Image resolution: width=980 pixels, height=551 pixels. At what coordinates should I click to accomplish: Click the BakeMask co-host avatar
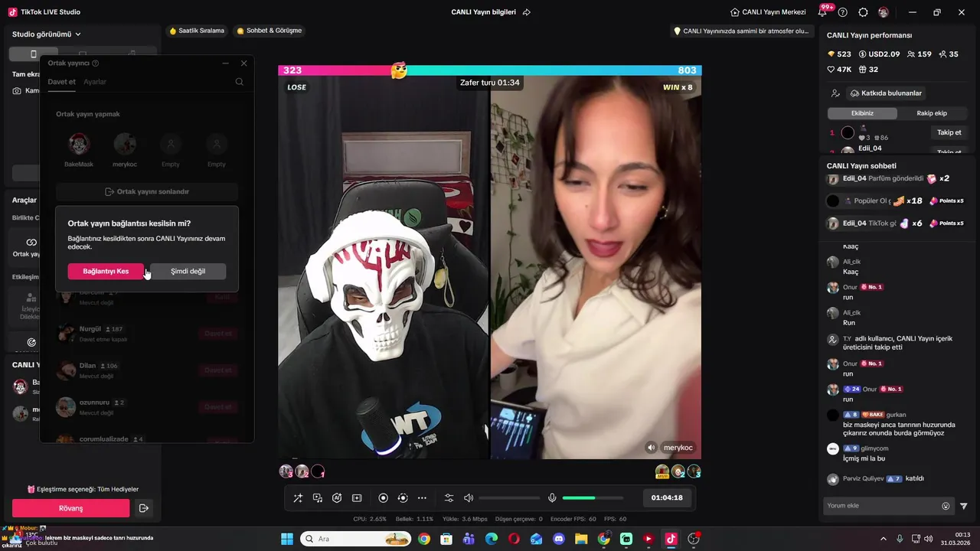click(x=79, y=144)
